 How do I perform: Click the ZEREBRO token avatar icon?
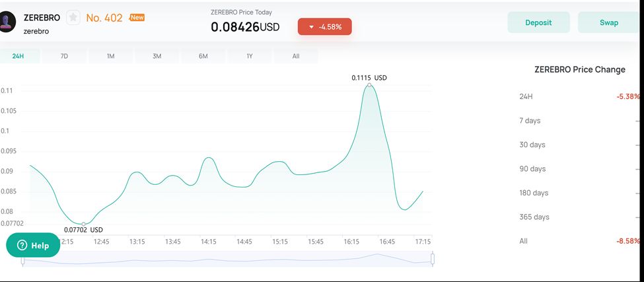tap(7, 22)
